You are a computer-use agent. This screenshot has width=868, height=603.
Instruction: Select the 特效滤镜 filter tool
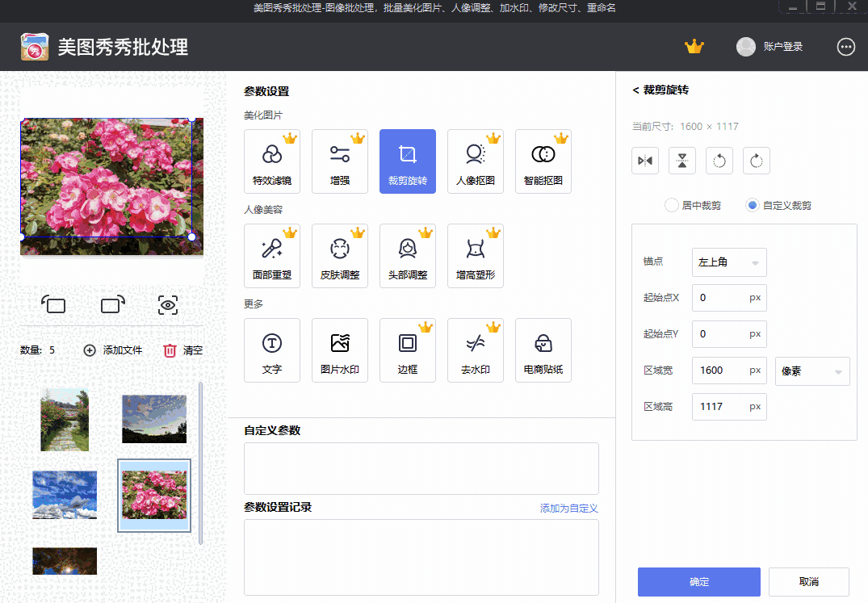272,161
